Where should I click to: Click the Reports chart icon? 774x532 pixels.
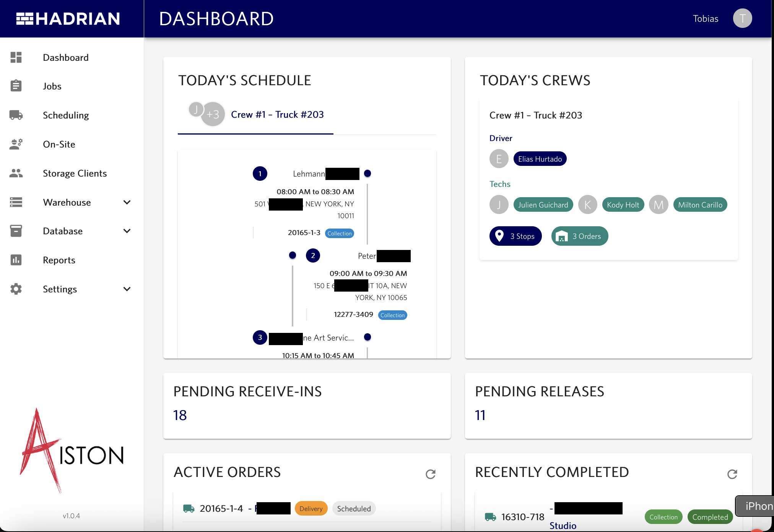coord(16,260)
